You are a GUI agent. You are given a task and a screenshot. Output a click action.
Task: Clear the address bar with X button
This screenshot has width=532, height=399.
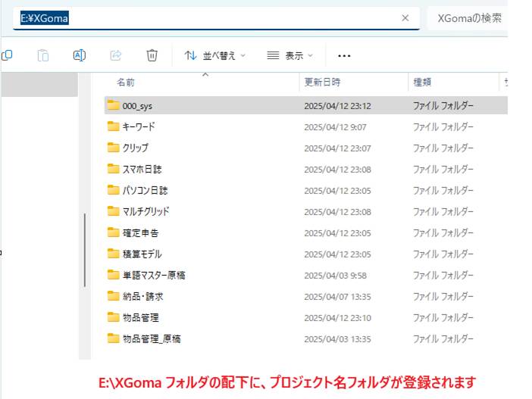[x=405, y=18]
